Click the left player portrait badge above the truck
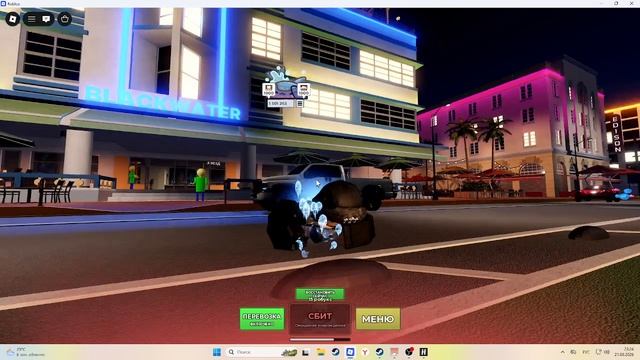 click(269, 90)
